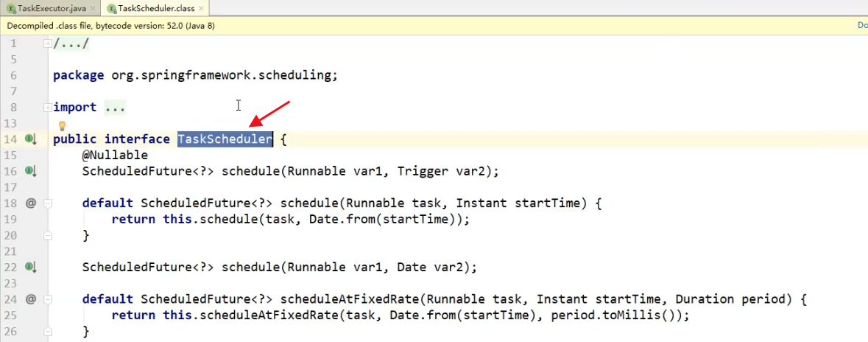
Task: Collapse the scheduleAtFixedRate method at line 24
Action: coord(48,299)
